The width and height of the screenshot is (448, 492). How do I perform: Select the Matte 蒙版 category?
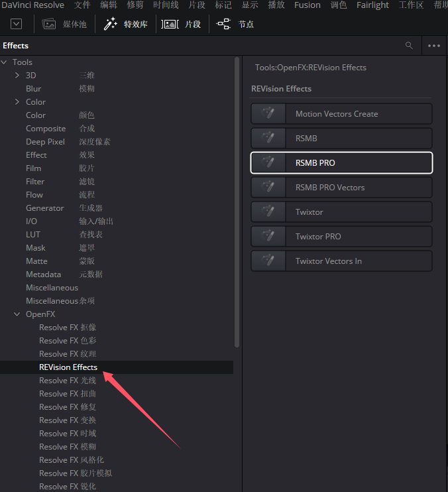(x=60, y=261)
